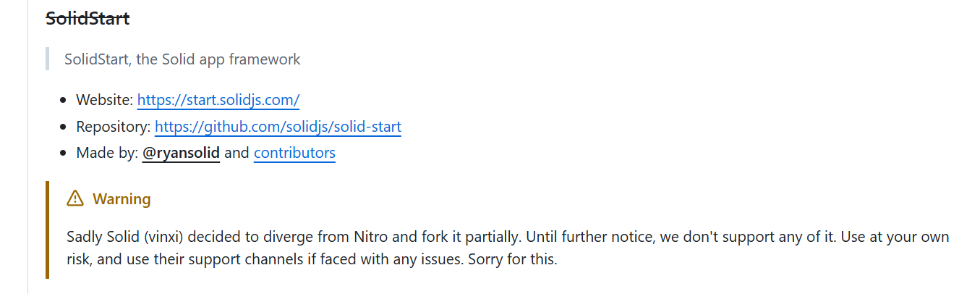Click the bullet before the Repository entry
980x294 pixels.
(x=63, y=127)
